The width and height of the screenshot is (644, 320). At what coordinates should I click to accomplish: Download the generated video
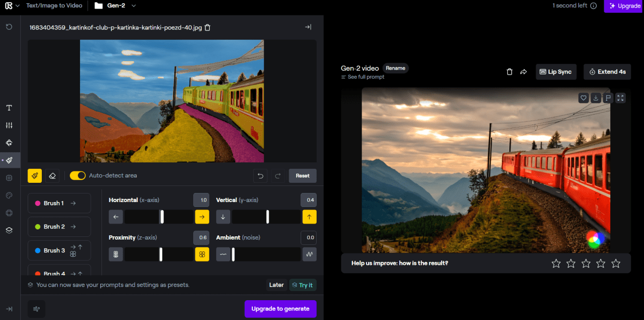[596, 98]
